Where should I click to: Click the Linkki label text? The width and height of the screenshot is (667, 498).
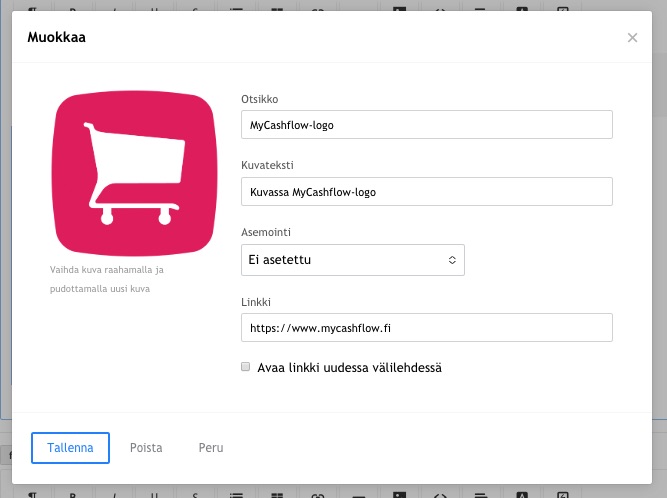click(x=256, y=302)
